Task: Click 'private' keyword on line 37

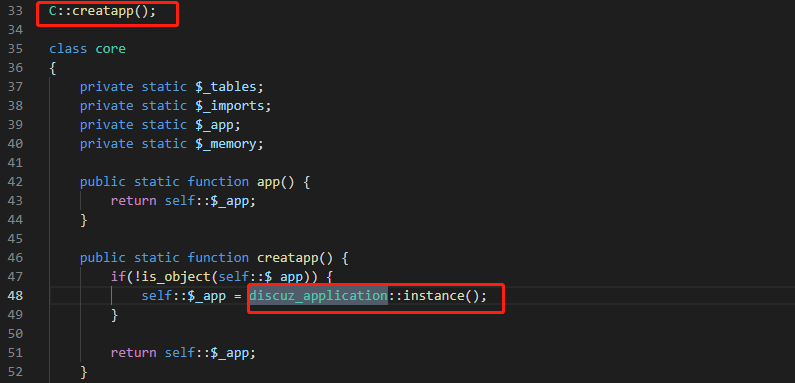Action: coord(106,87)
